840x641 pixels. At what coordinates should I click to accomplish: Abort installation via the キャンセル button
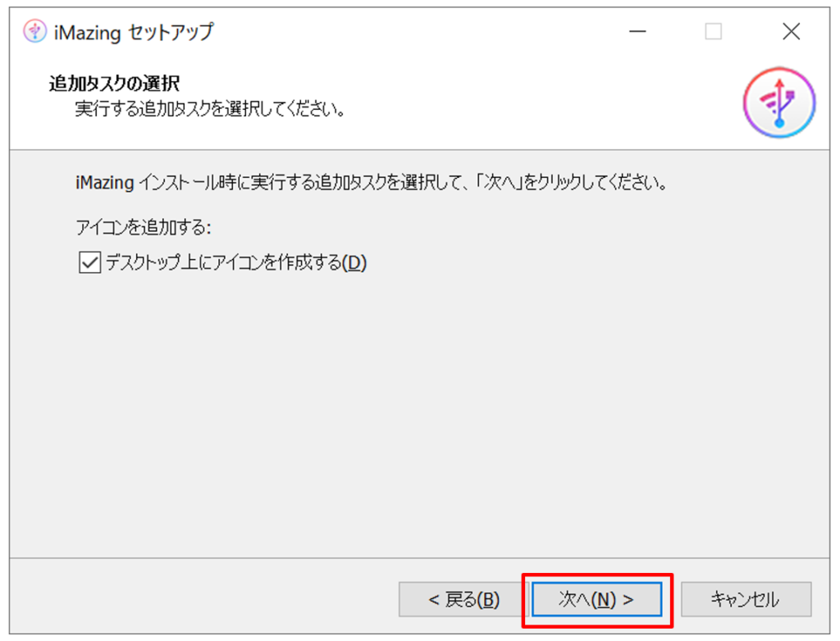(746, 599)
